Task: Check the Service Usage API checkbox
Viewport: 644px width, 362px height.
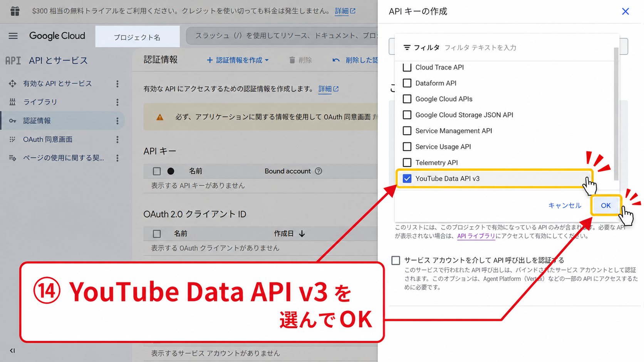Action: [407, 147]
